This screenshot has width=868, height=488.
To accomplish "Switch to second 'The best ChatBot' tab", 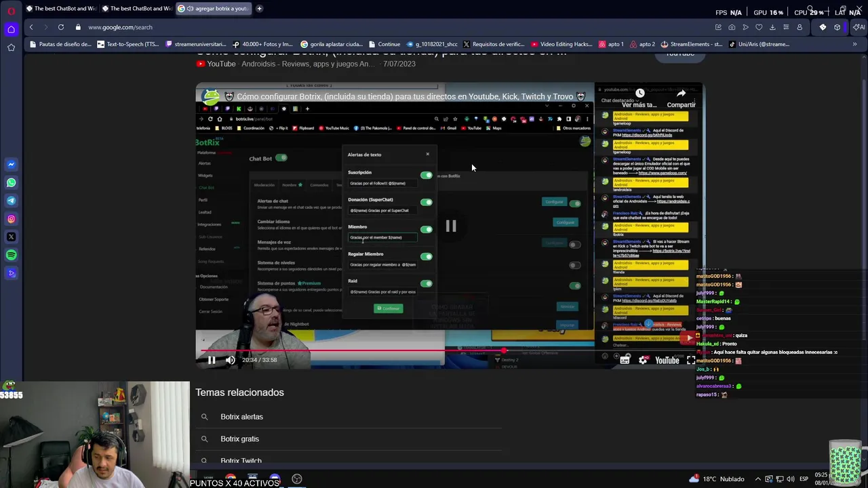I will coord(137,9).
